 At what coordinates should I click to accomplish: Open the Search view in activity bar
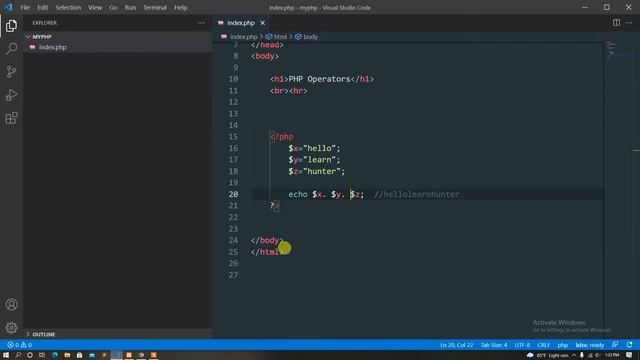[x=11, y=49]
